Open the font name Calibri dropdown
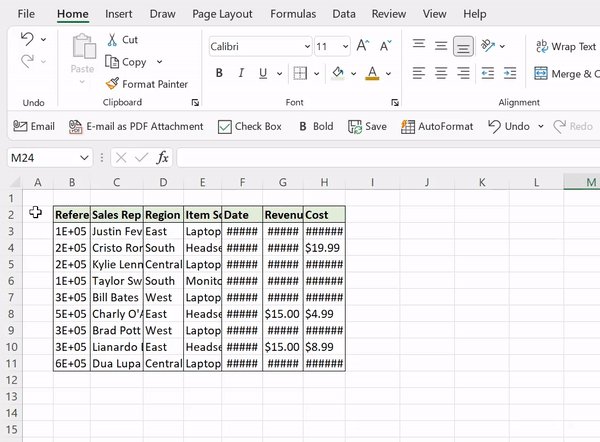Viewport: 600px width, 442px height. (307, 47)
